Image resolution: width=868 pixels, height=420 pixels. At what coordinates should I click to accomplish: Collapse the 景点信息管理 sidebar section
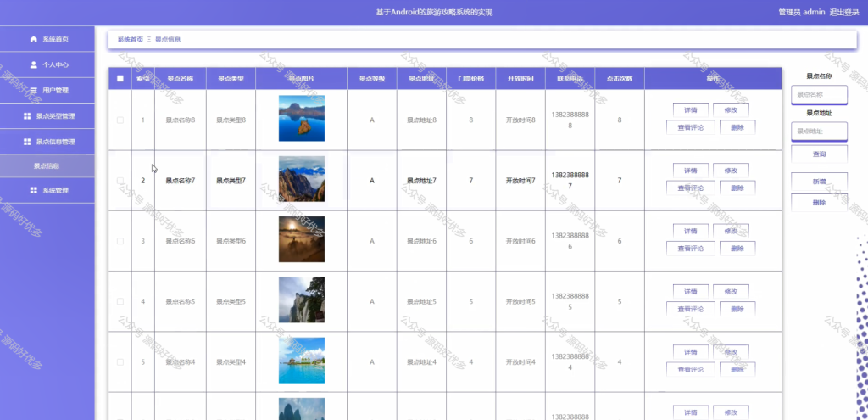(47, 142)
